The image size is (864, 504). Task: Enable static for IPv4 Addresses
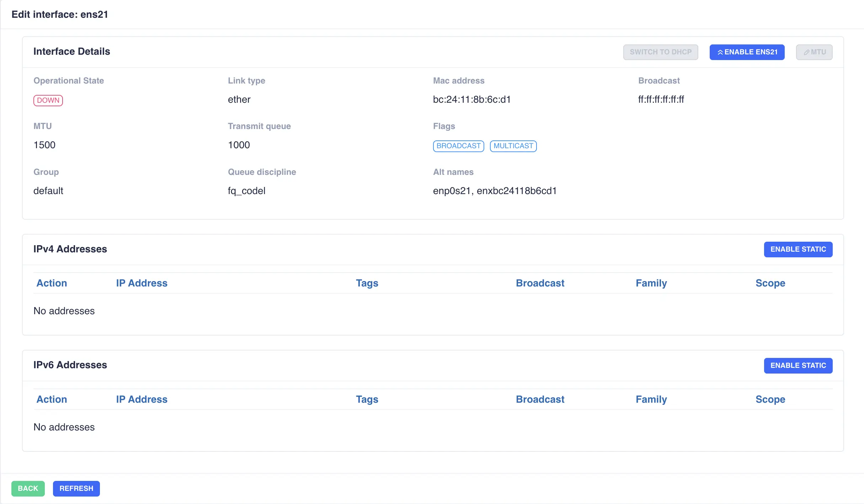(x=798, y=249)
